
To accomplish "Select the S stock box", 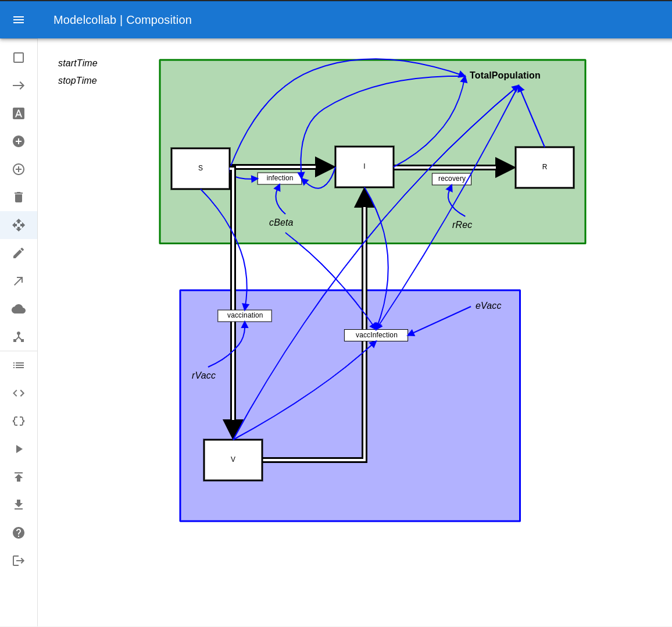I will [x=201, y=168].
